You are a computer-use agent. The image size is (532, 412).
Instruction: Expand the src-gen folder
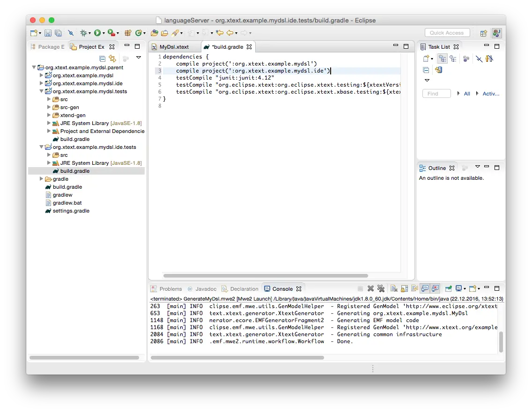pos(49,107)
